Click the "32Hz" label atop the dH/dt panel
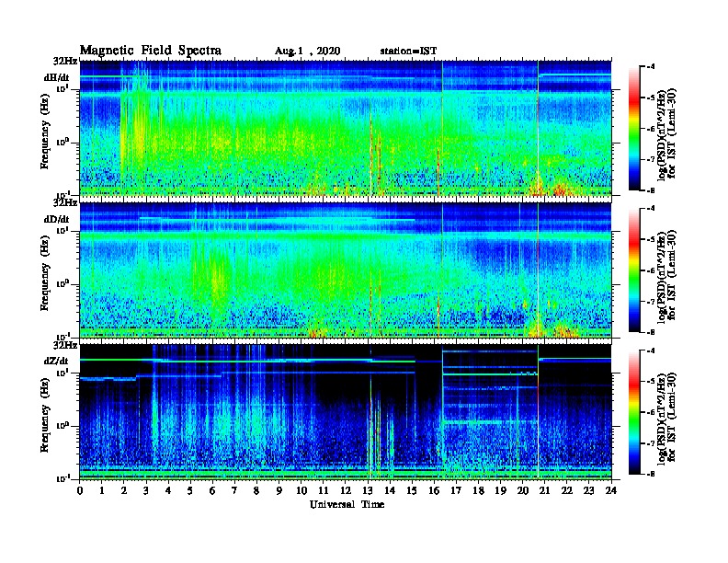 (65, 61)
